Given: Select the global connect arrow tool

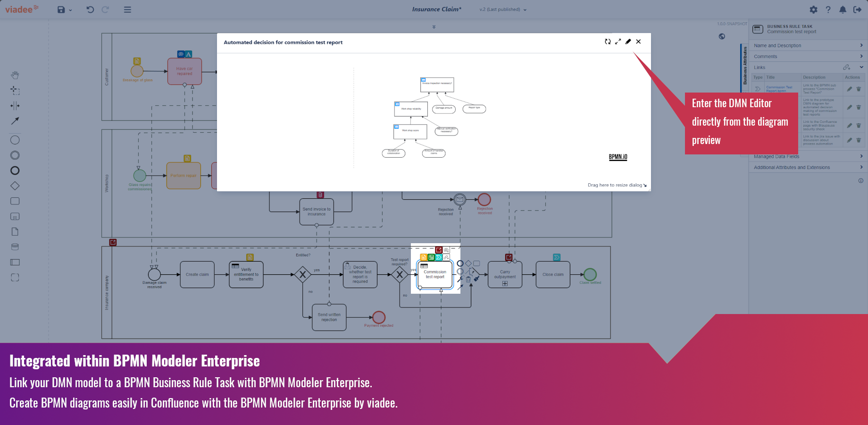Looking at the screenshot, I should click(15, 121).
